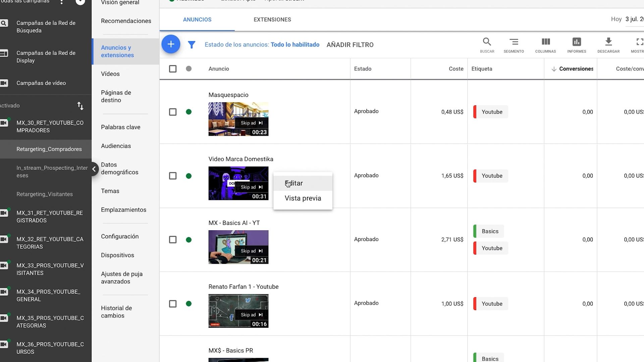Viewport: 644px width, 362px height.
Task: Click video icon for MX_30_RET_YOUTUBE_COMPRADORES
Action: pyautogui.click(x=4, y=123)
